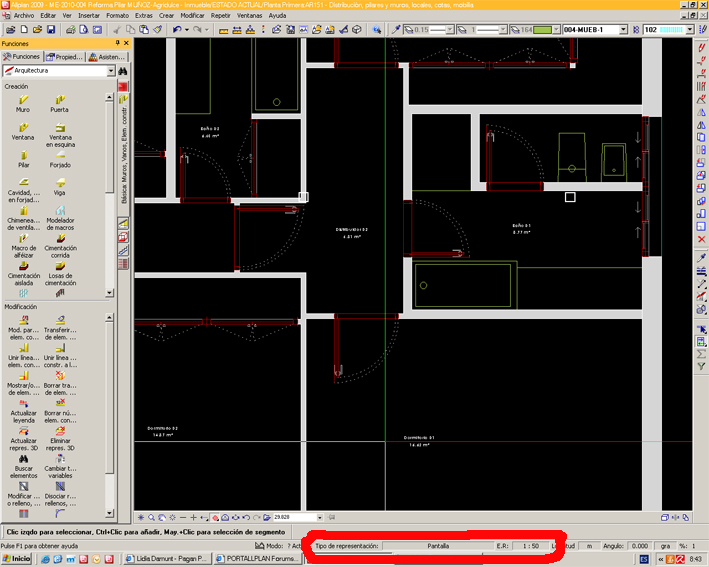709x567 pixels.
Task: Click Actualizar leyenda tool
Action: pos(24,411)
